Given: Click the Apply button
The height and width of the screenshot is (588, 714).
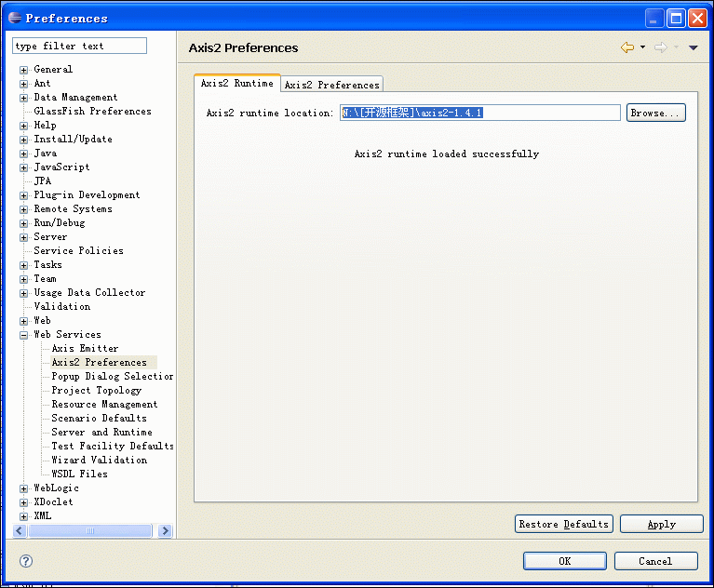Looking at the screenshot, I should [662, 524].
